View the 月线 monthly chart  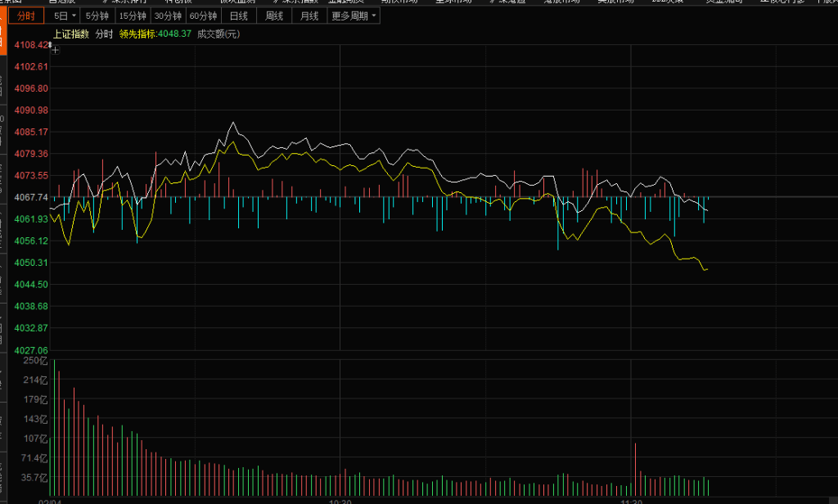pos(309,16)
